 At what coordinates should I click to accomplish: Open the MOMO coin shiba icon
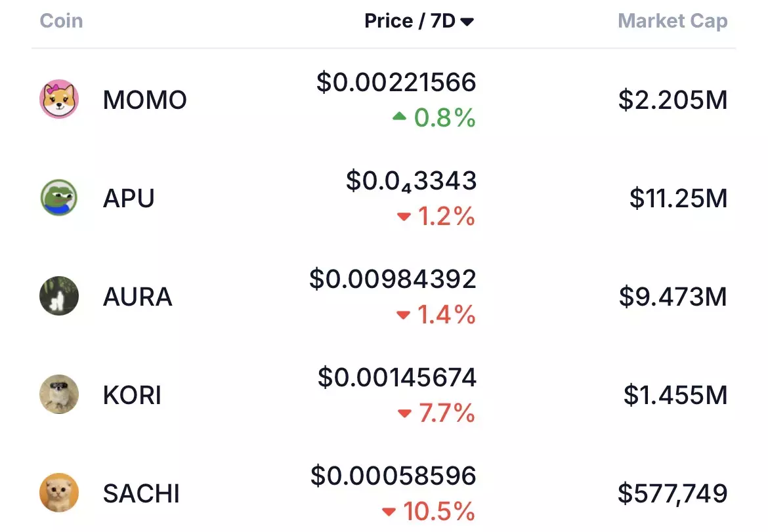coord(59,99)
